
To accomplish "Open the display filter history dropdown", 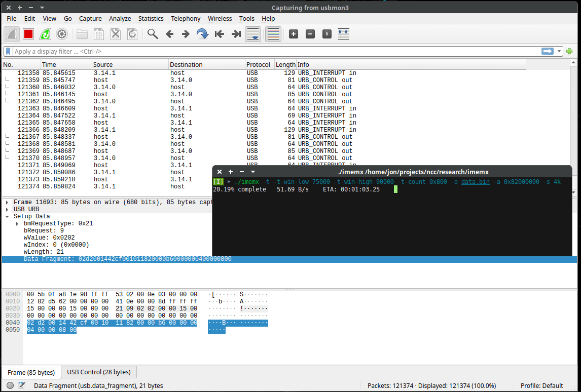I will click(x=560, y=51).
